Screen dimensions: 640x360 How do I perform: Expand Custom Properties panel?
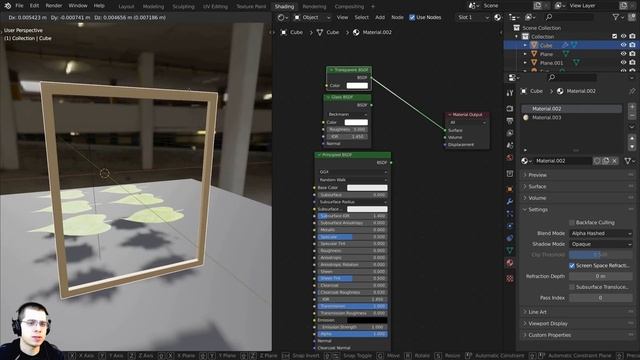(549, 335)
